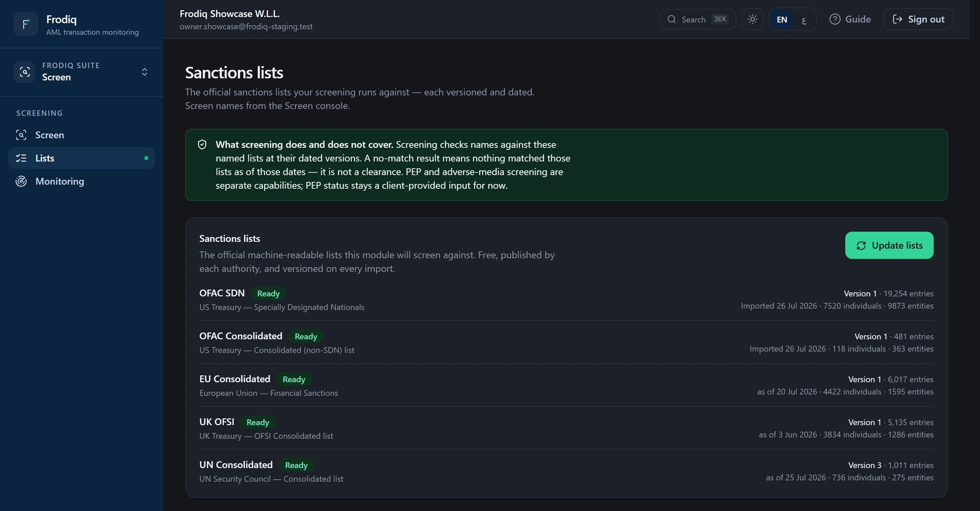Click the Frodiq logo icon
Image resolution: width=980 pixels, height=511 pixels.
tap(26, 24)
